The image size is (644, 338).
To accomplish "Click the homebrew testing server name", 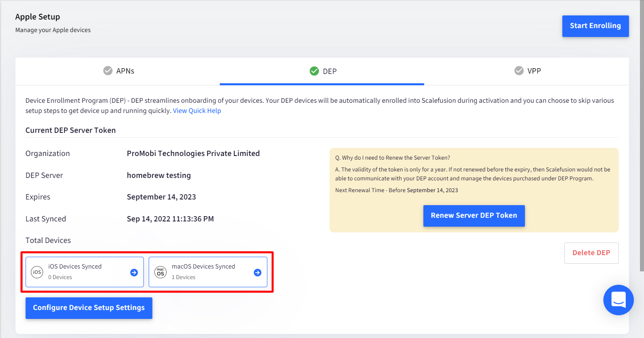I will click(159, 175).
